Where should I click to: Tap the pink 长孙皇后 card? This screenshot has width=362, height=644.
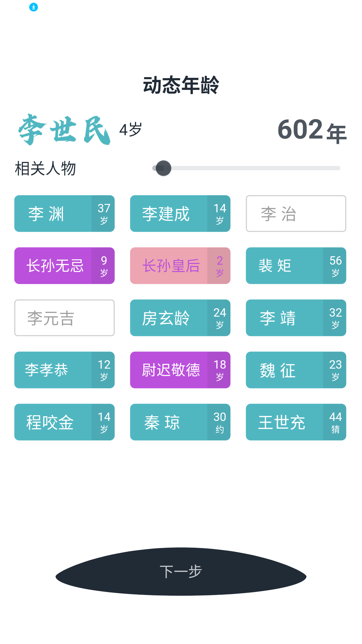[x=180, y=266]
